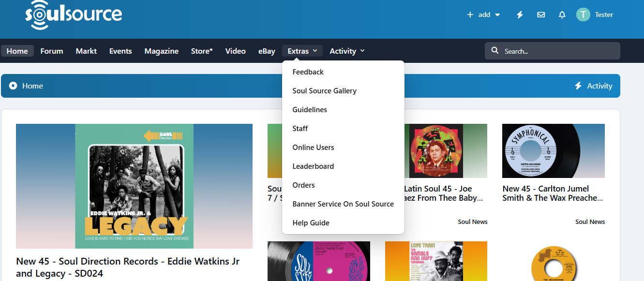Click the Soul Source logo

point(74,15)
